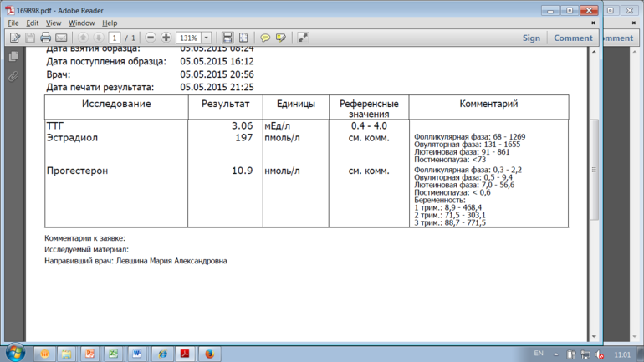Click the Zoom in plus button

pyautogui.click(x=166, y=38)
